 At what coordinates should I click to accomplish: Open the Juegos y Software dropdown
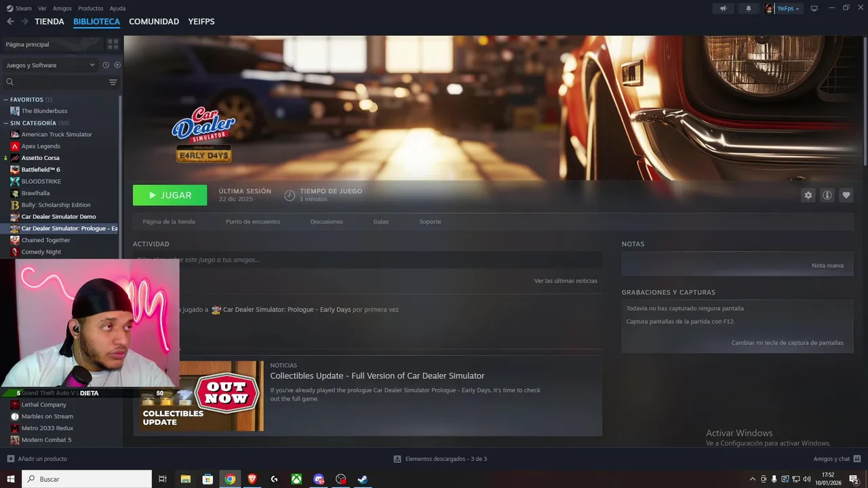(x=51, y=65)
